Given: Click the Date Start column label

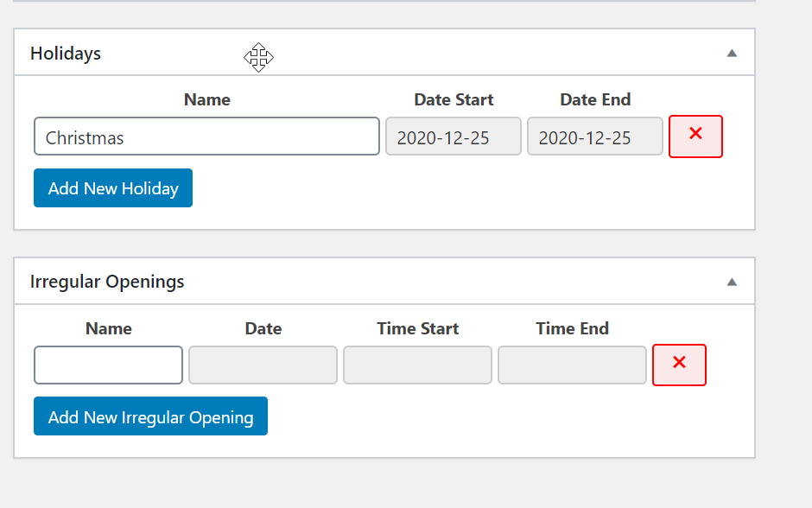Looking at the screenshot, I should point(454,99).
